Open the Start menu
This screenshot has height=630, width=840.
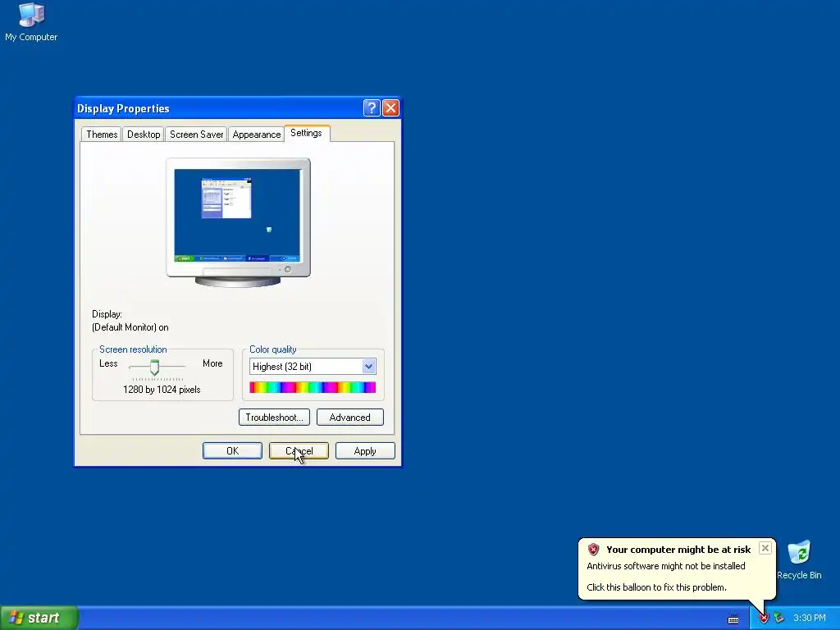(39, 618)
